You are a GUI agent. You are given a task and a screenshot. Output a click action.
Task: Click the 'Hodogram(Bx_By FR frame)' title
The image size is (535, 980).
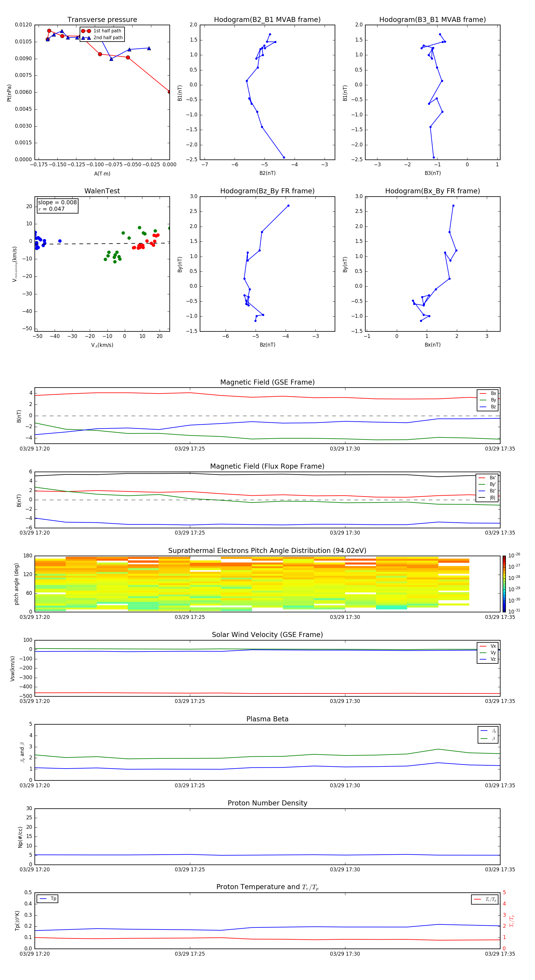[432, 191]
